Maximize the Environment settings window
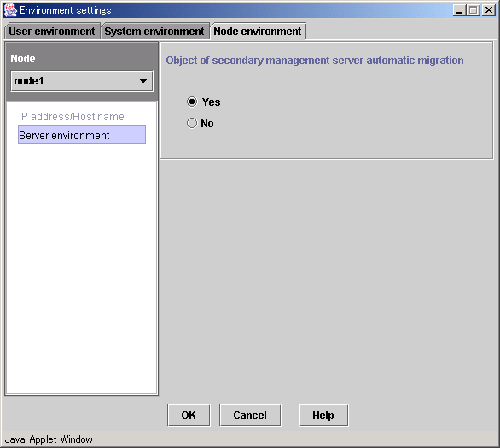The image size is (500, 448). 474,10
